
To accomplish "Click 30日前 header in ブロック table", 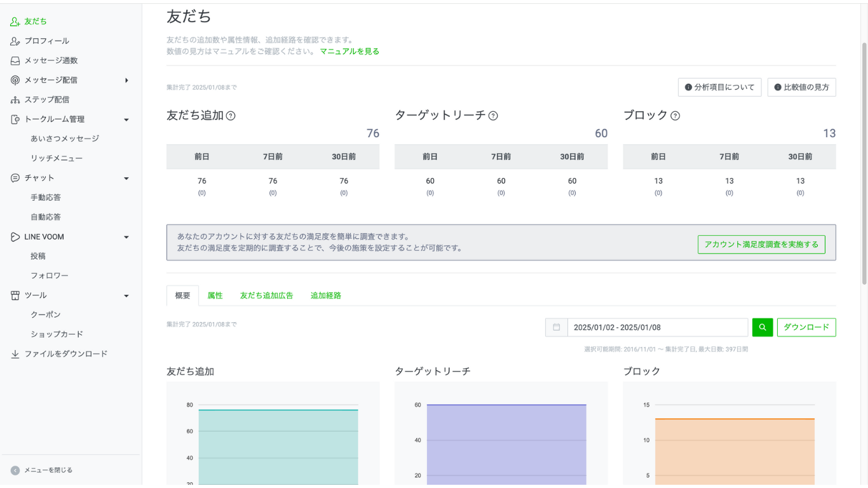I will tap(801, 157).
